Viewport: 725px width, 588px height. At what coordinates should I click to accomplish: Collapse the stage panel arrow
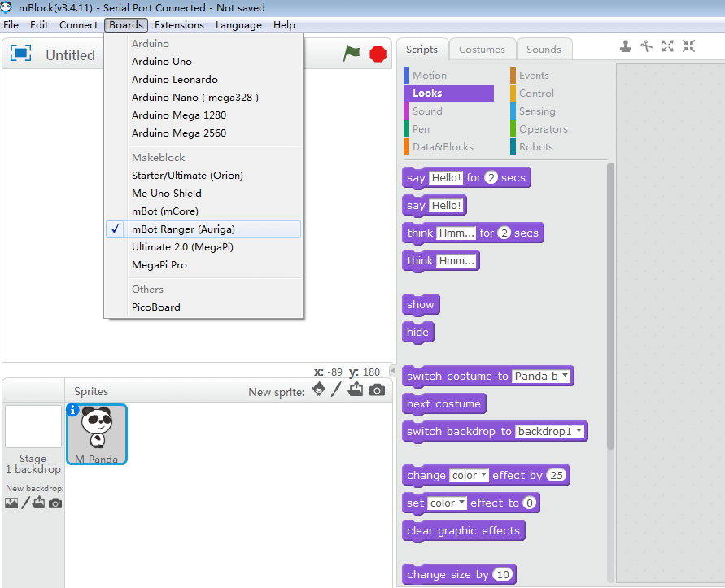point(393,371)
